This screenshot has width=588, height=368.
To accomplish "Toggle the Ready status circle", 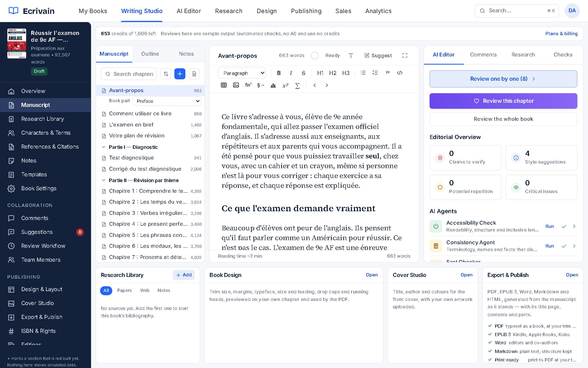I will tap(315, 56).
